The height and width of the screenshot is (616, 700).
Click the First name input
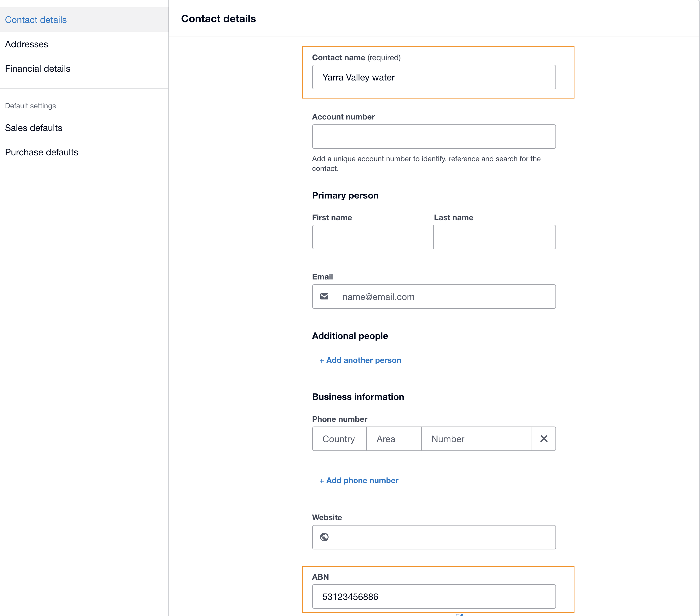point(373,237)
